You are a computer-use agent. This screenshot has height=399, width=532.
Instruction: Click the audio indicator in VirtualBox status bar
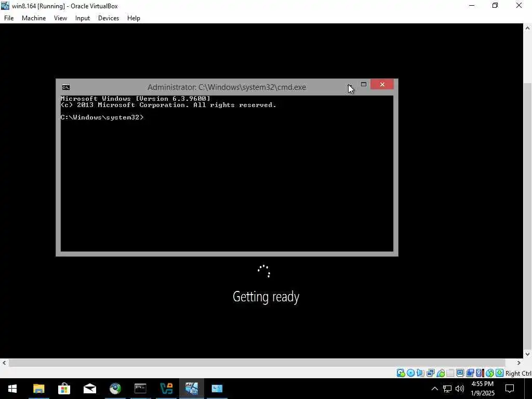420,373
